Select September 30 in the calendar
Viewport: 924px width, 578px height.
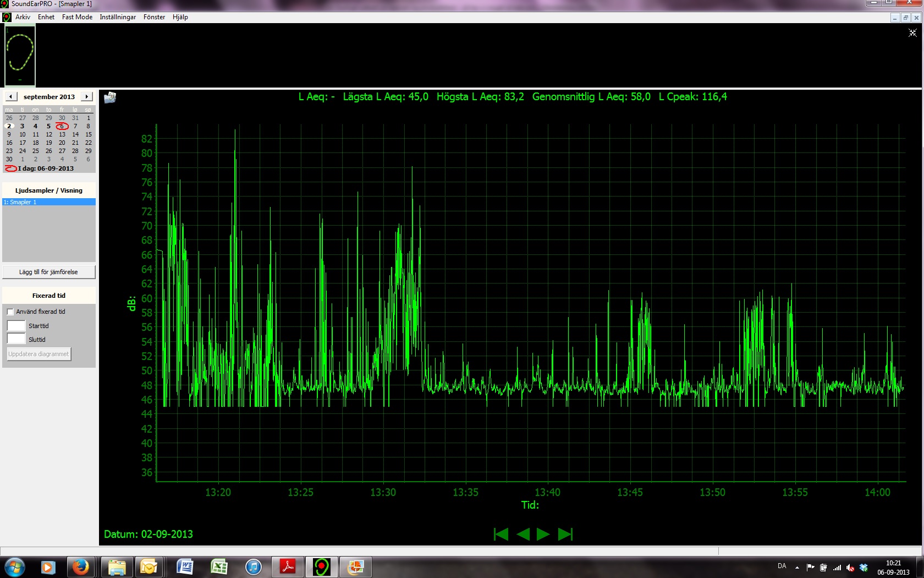coord(9,159)
